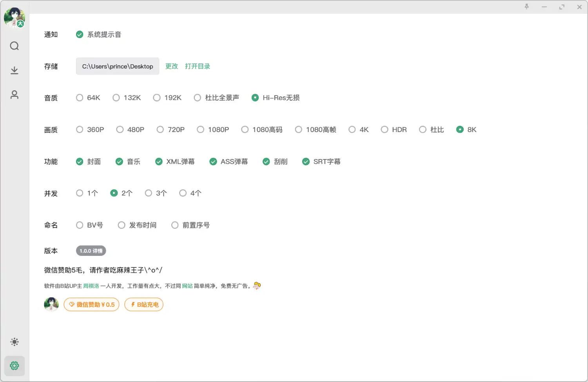Viewport: 588px width, 382px height.
Task: Open the downloads page in sidebar
Action: pyautogui.click(x=15, y=71)
